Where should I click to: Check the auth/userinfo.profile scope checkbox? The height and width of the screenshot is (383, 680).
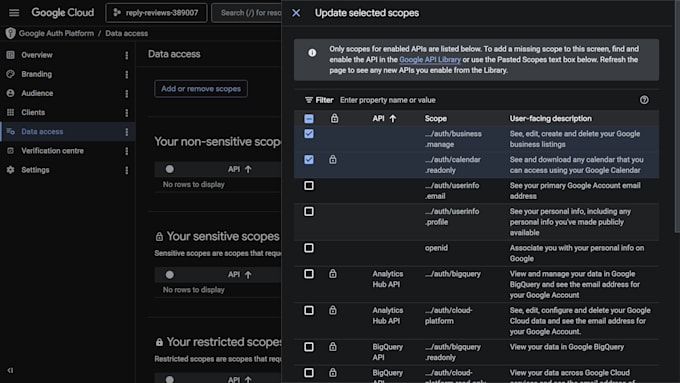point(309,211)
